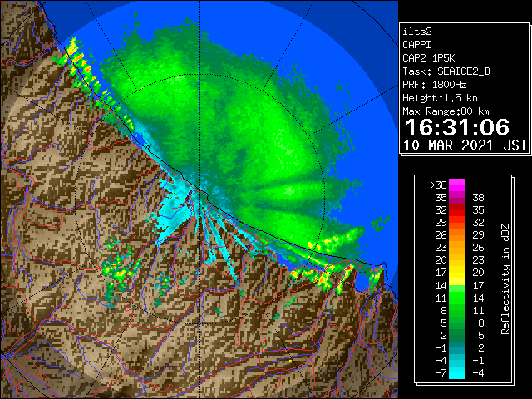Click the 'Max Range:80 km' text
The height and width of the screenshot is (399, 532).
(446, 111)
